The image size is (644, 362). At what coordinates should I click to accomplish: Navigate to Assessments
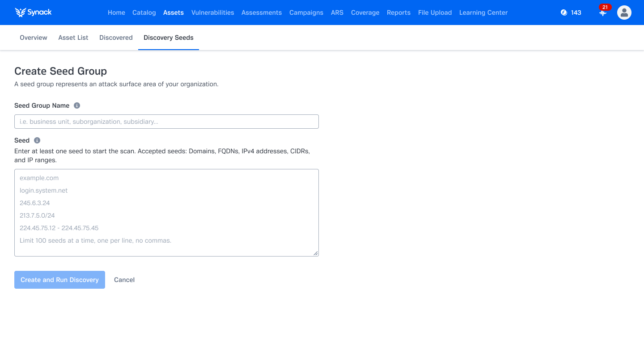262,13
